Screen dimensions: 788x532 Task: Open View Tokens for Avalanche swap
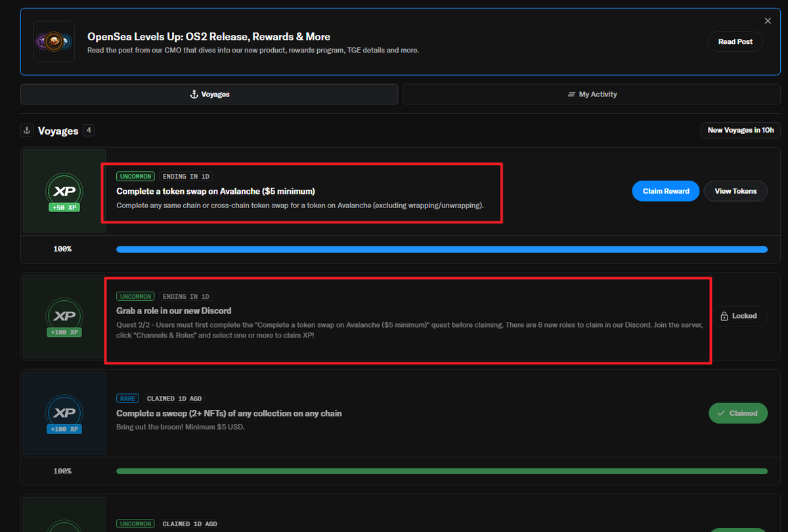tap(735, 191)
